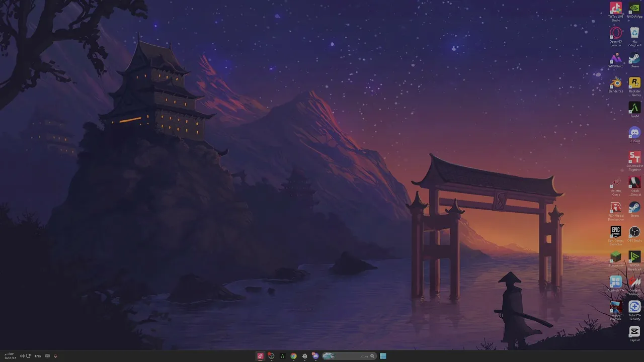Open the network status tray icon

(x=28, y=356)
